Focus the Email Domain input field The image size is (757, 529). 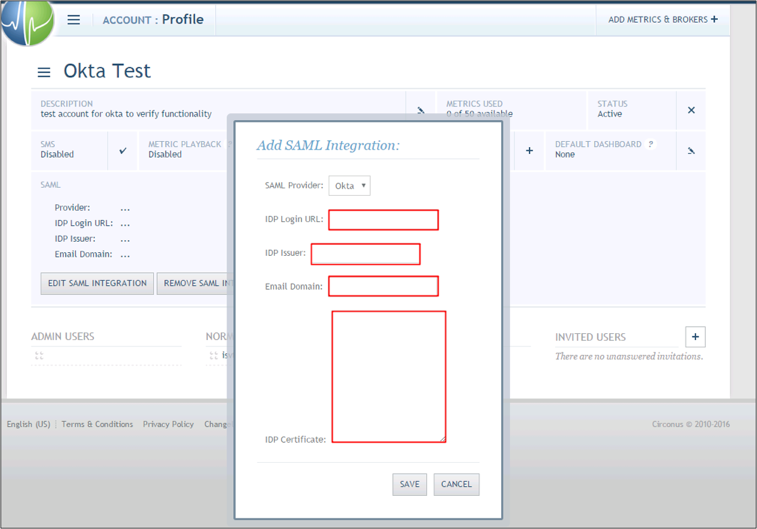click(383, 287)
